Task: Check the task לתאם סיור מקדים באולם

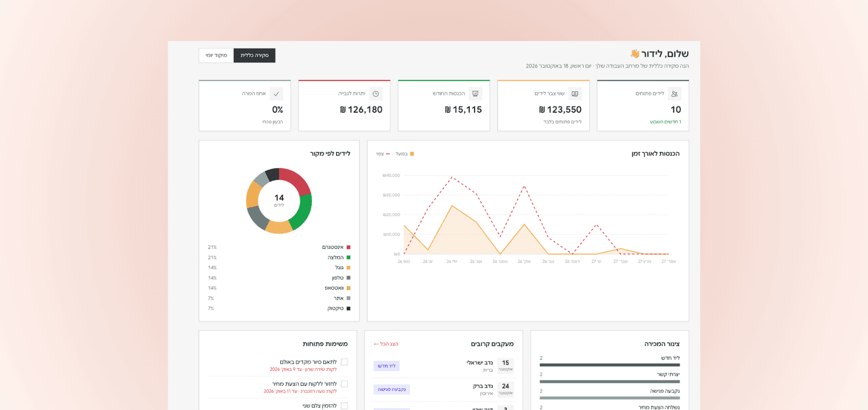Action: click(x=344, y=362)
